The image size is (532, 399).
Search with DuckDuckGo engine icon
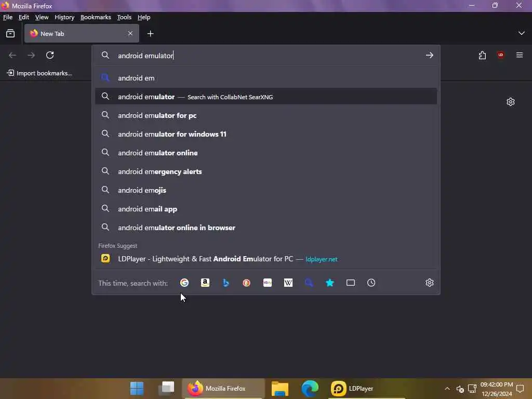pyautogui.click(x=247, y=283)
